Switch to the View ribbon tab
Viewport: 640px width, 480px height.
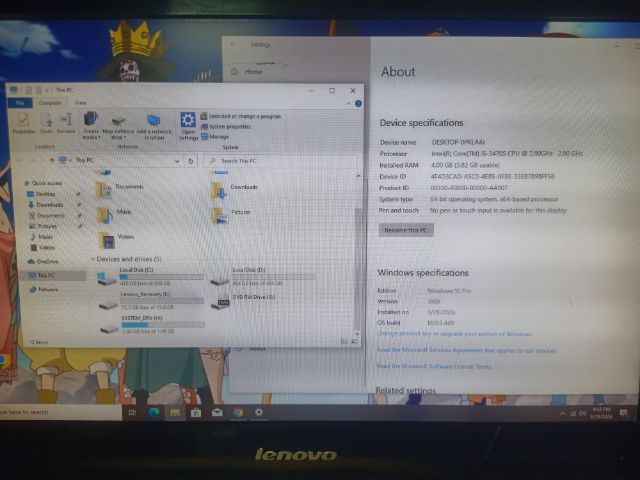click(x=80, y=102)
